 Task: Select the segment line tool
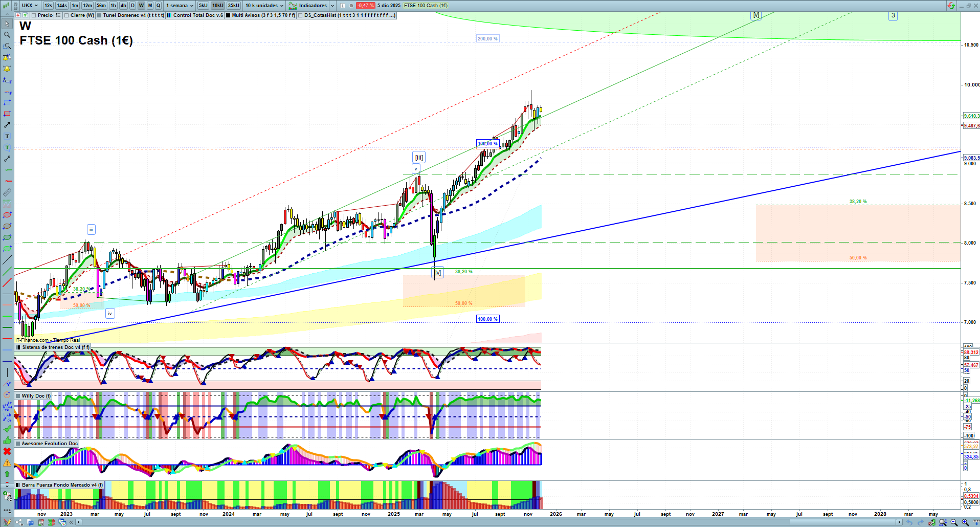(7, 159)
